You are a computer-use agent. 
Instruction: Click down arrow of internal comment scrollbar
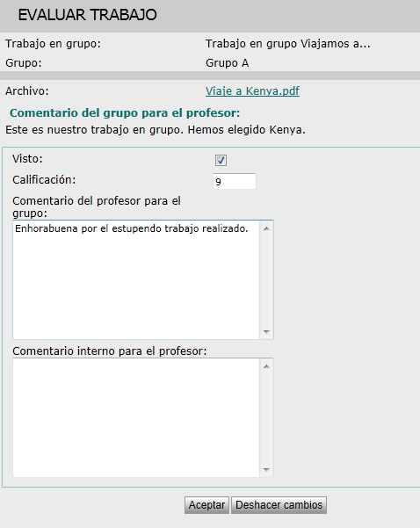(266, 469)
